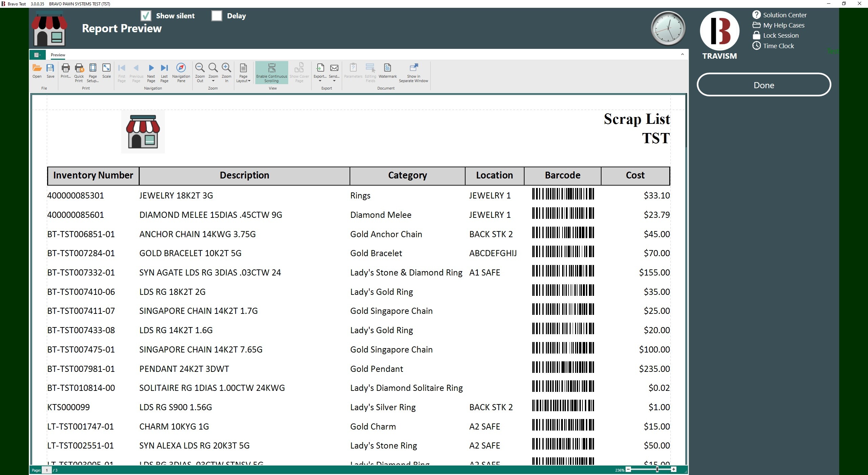Viewport: 868px width, 475px height.
Task: Click the 'Cost' column header
Action: pyautogui.click(x=635, y=175)
